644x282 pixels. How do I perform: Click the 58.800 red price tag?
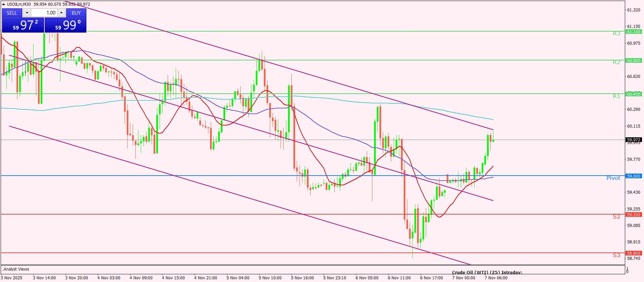pyautogui.click(x=633, y=253)
